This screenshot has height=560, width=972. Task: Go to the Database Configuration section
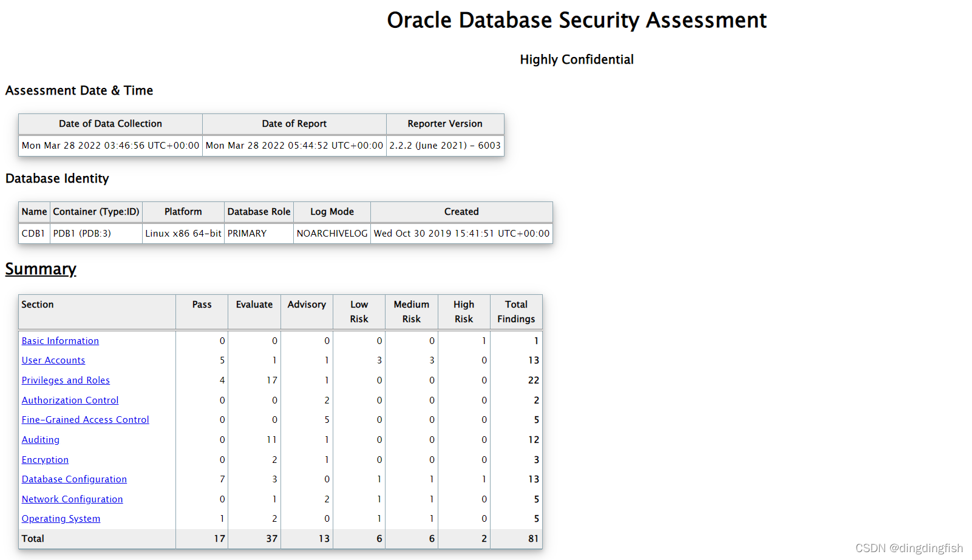coord(74,479)
